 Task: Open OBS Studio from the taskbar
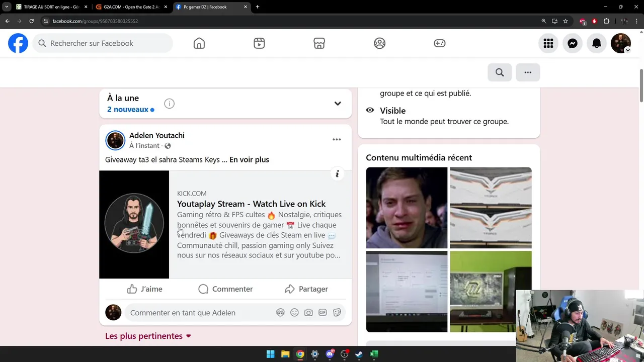click(x=344, y=354)
